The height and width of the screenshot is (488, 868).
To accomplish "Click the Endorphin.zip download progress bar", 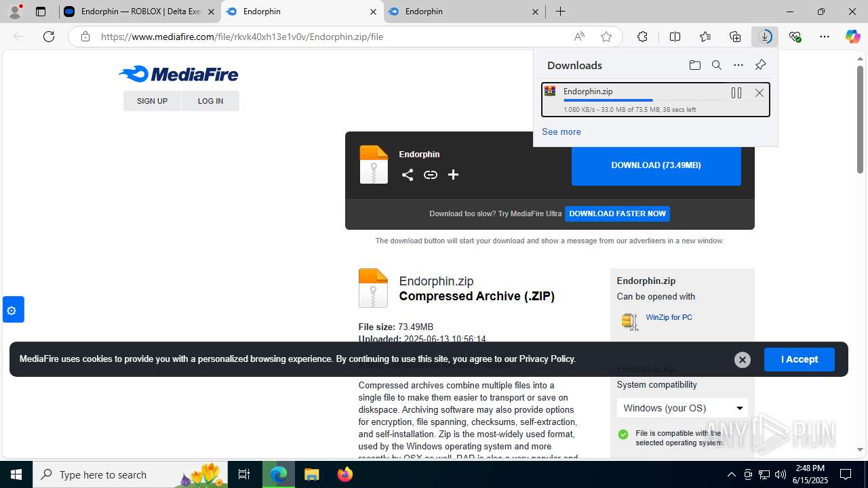I will coord(643,100).
